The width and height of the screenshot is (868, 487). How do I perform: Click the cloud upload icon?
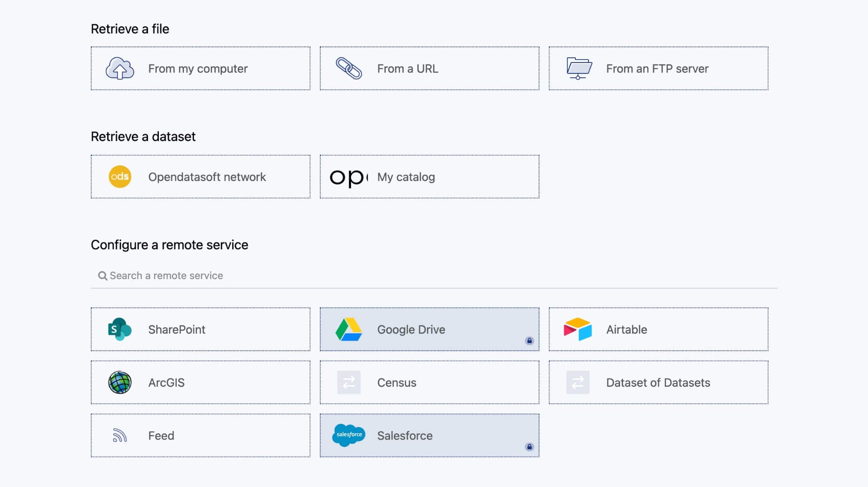click(120, 69)
